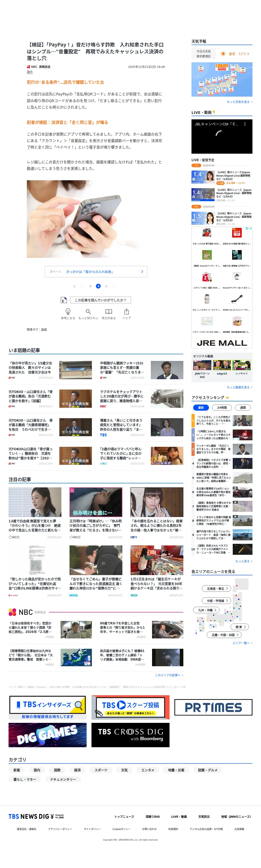This screenshot has width=261, height=868.
Task: Open footer menu 地域（JNNのニュース）
Action: click(x=236, y=816)
